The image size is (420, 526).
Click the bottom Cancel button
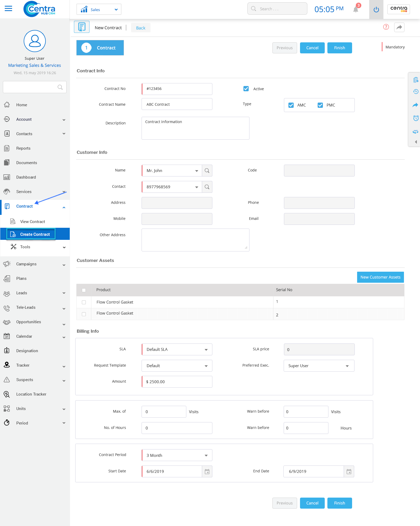312,503
